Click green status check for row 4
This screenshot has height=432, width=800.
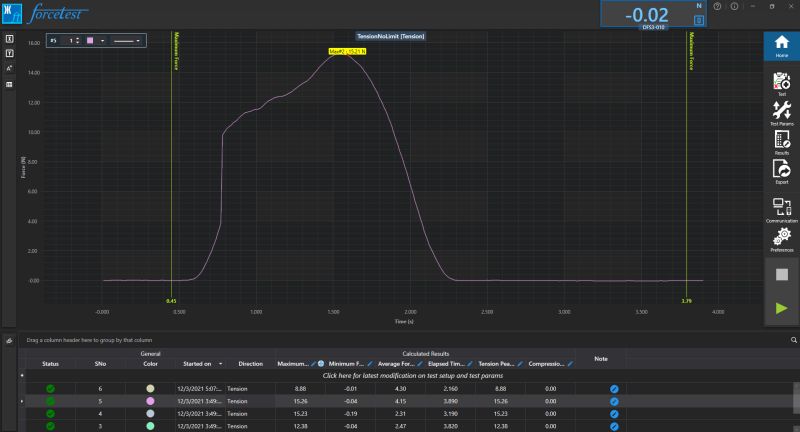(50, 414)
